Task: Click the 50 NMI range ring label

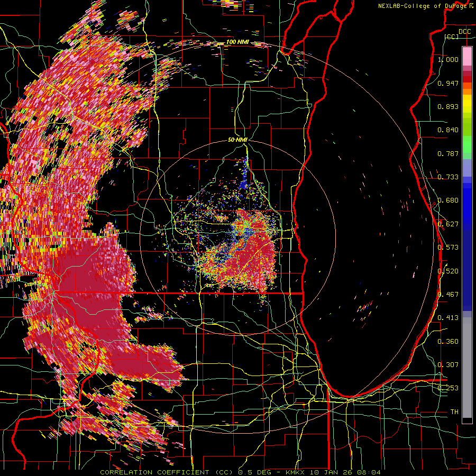Action: (x=237, y=140)
